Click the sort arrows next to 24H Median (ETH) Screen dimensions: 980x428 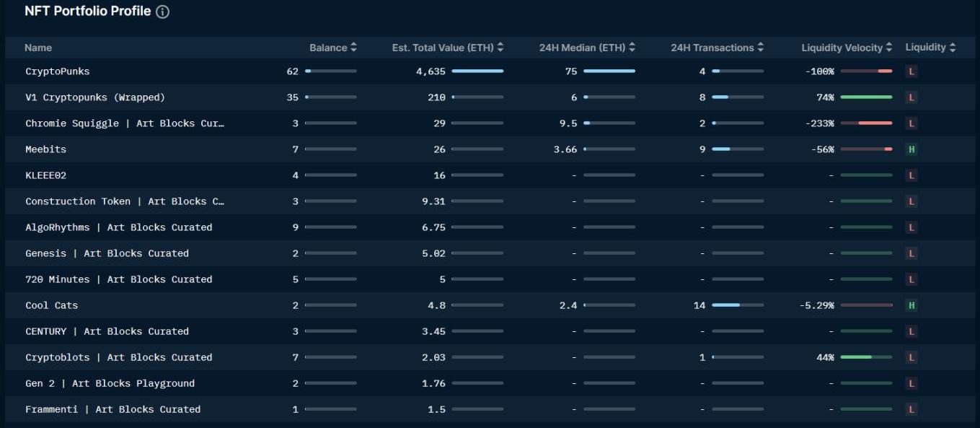coord(632,48)
